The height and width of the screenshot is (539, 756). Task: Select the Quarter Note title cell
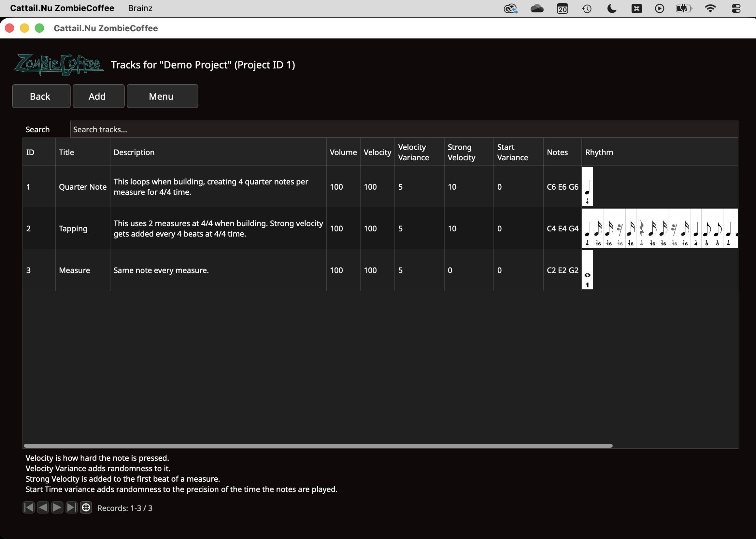(83, 186)
